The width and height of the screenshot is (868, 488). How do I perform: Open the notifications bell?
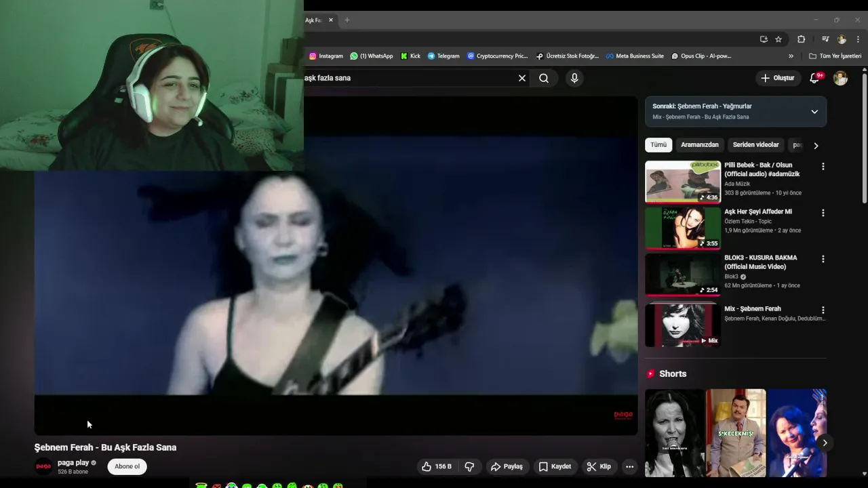click(x=815, y=78)
